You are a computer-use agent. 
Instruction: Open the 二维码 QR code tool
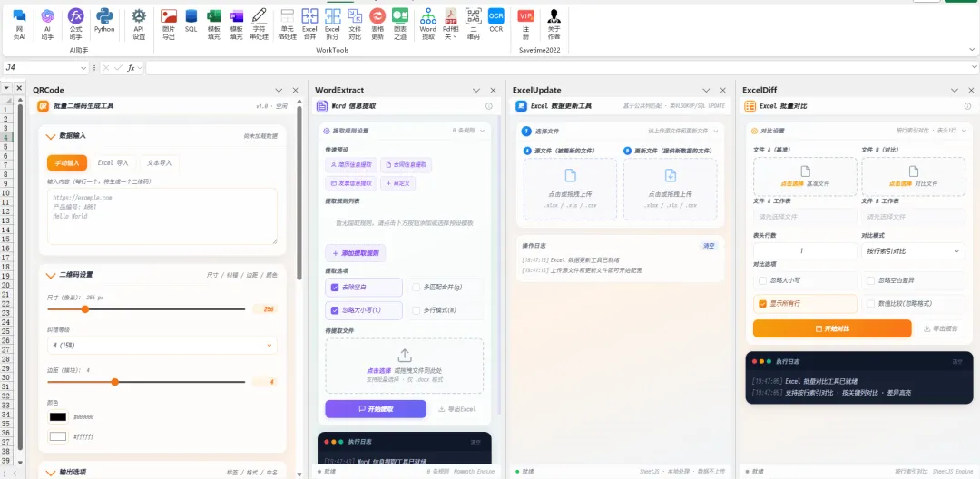pos(474,24)
